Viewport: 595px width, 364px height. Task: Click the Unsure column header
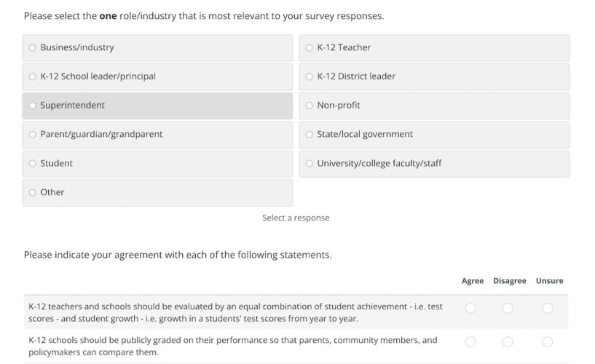coord(549,281)
